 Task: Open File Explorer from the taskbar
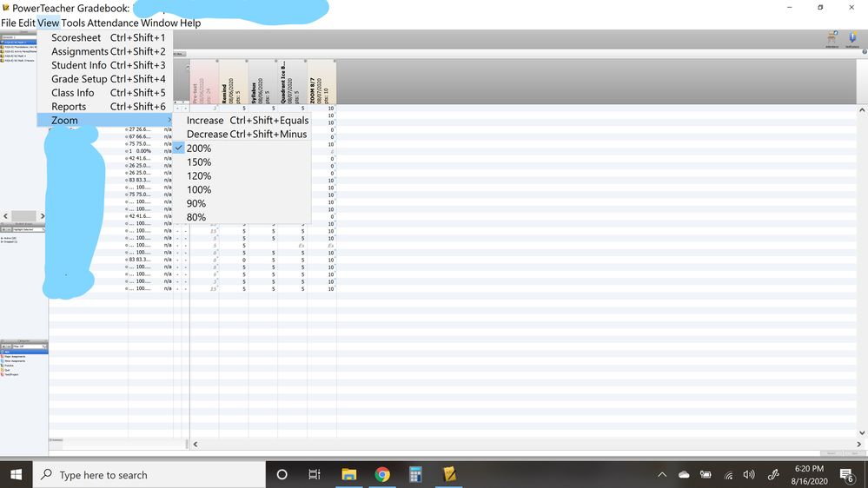click(x=348, y=474)
